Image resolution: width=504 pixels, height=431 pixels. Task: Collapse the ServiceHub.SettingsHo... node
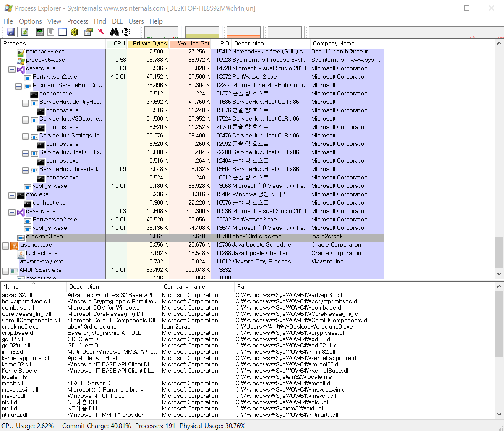coord(25,137)
